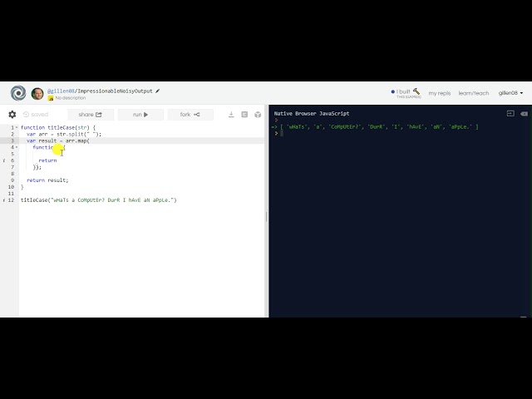Run the code with run button

[140, 115]
